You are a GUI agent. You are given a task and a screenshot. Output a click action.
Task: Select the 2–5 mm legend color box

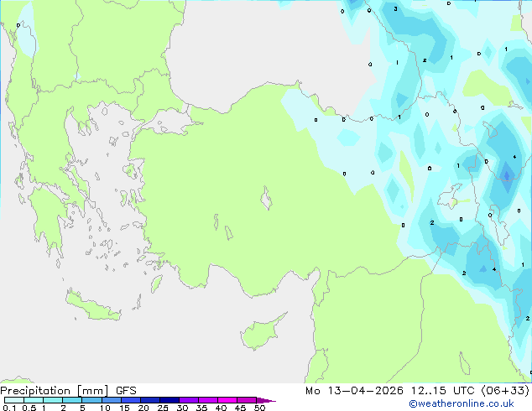click(x=72, y=400)
